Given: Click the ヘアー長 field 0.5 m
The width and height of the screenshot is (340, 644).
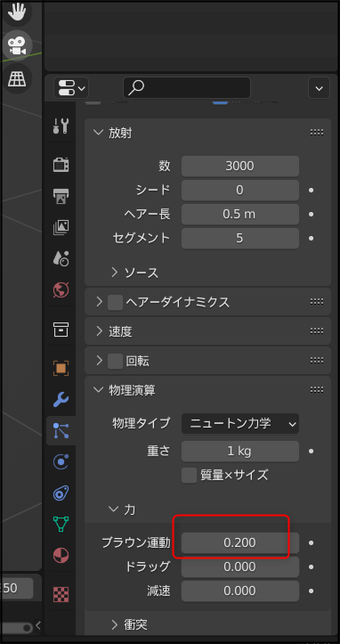Looking at the screenshot, I should click(x=240, y=214).
